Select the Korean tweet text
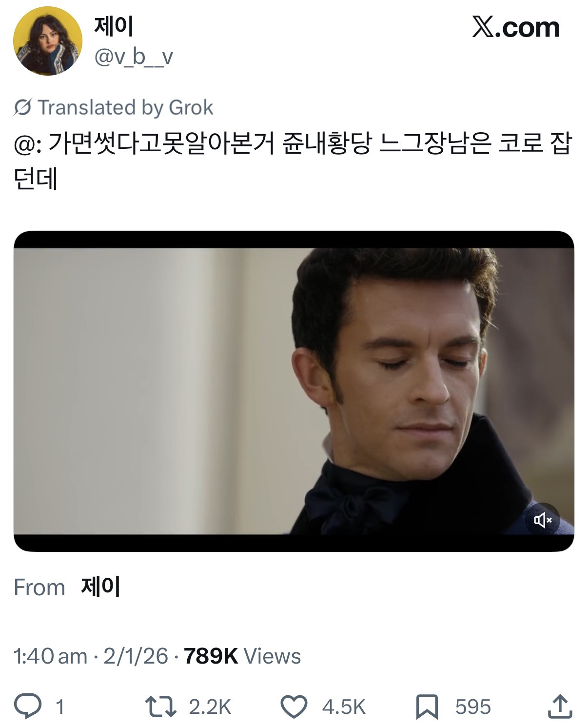The height and width of the screenshot is (727, 588). [293, 162]
